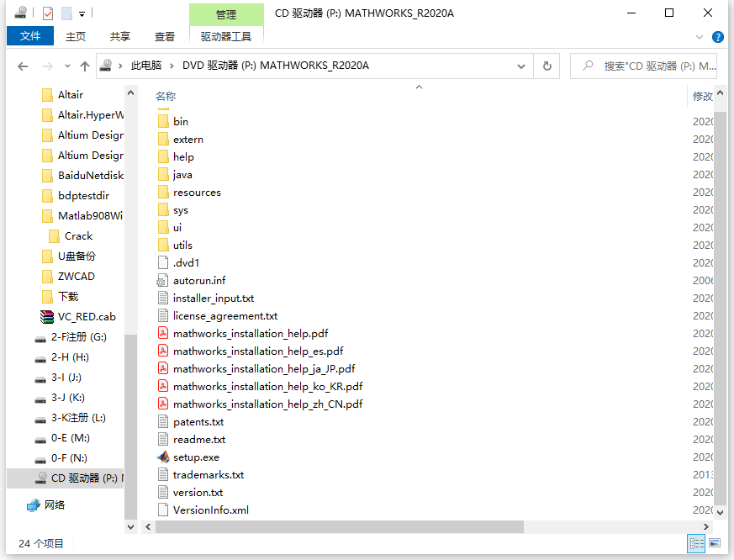734x560 pixels.
Task: Select Matlab908Wi folder in navigation tree
Action: (90, 216)
